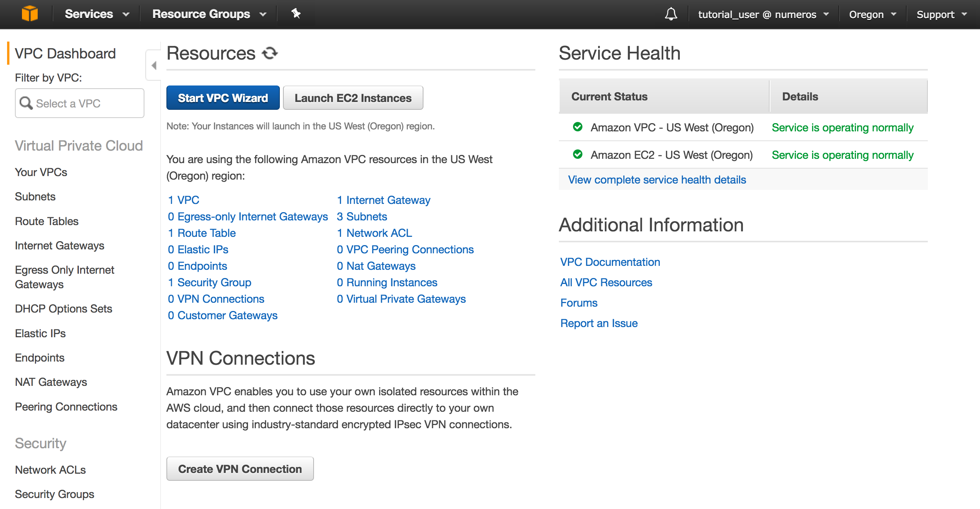Open Network ACLs in sidebar
The height and width of the screenshot is (509, 980).
click(50, 470)
